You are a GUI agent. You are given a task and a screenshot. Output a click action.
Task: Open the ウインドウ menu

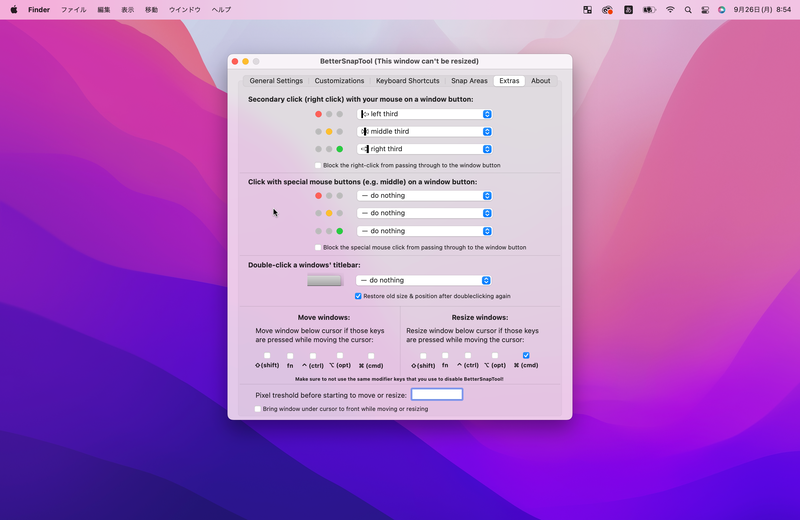[x=185, y=10]
